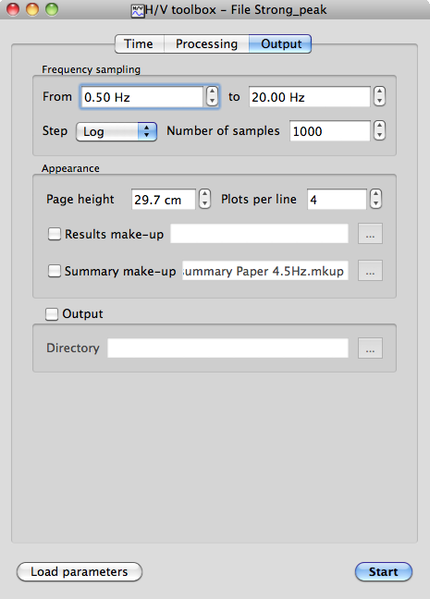
Task: Increase Number of samples with stepper
Action: coord(379,126)
